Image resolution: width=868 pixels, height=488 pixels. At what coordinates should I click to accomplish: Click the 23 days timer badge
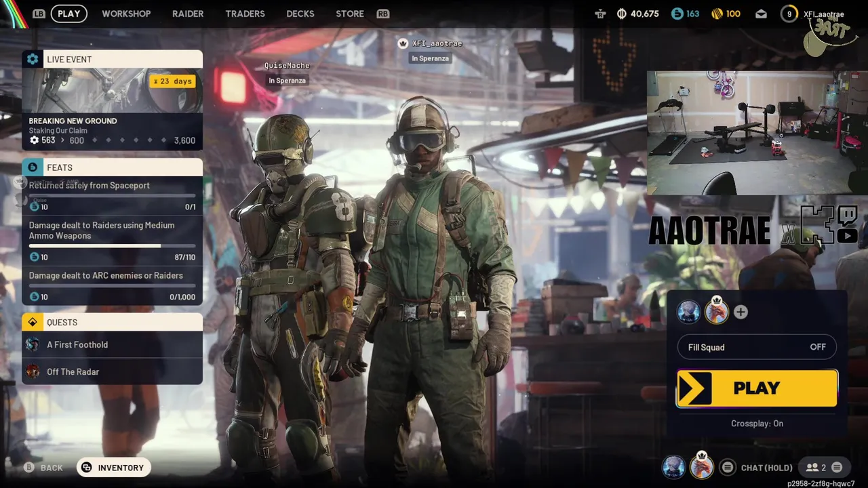pyautogui.click(x=172, y=81)
